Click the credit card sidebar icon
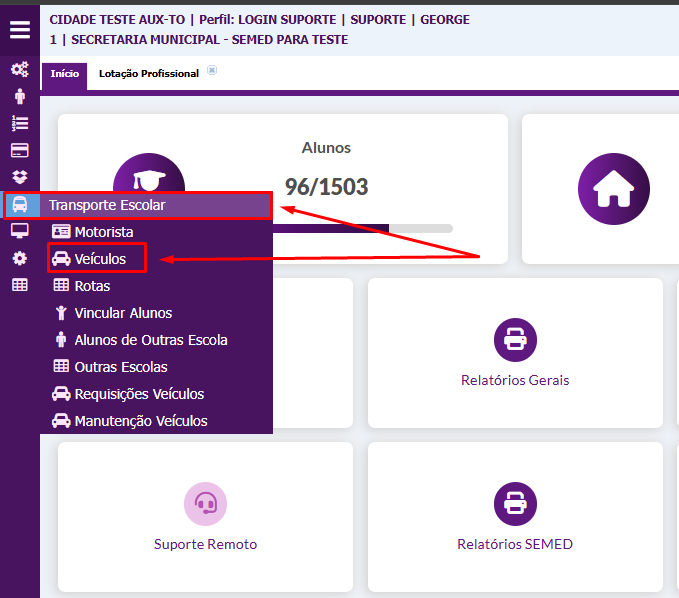The height and width of the screenshot is (598, 679). point(20,150)
